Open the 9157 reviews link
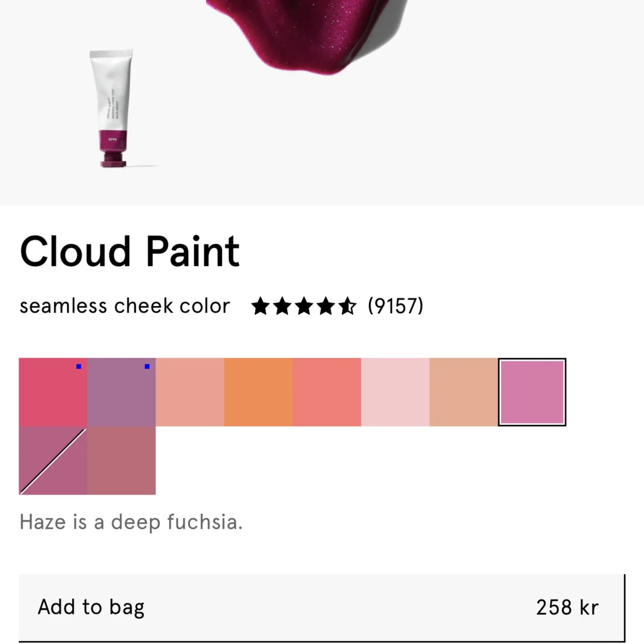Image resolution: width=644 pixels, height=644 pixels. (x=396, y=306)
